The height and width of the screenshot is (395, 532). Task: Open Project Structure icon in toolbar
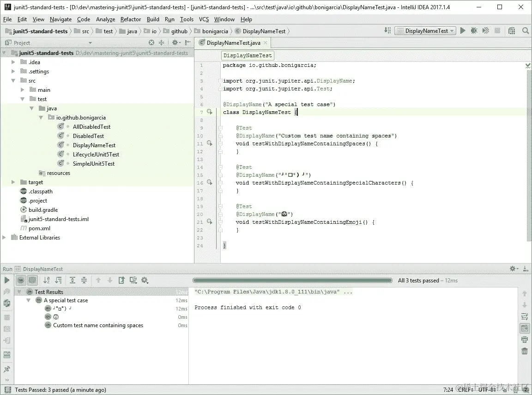click(512, 31)
